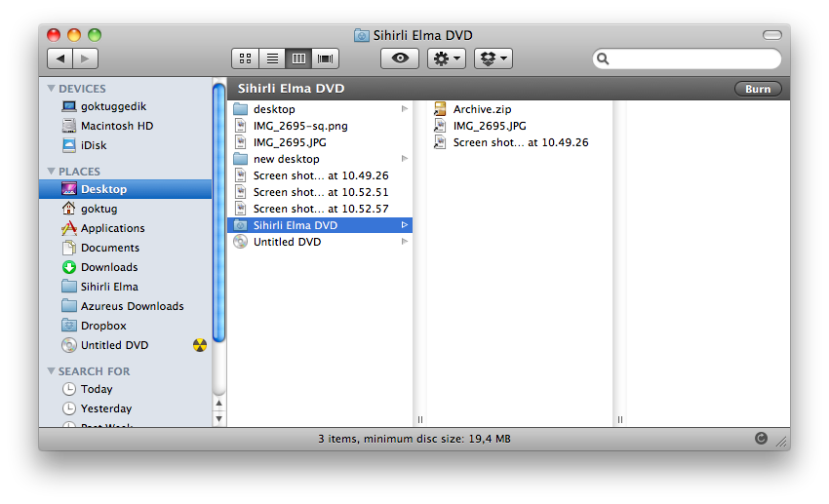
Task: Open iDisk in the sidebar
Action: point(94,145)
